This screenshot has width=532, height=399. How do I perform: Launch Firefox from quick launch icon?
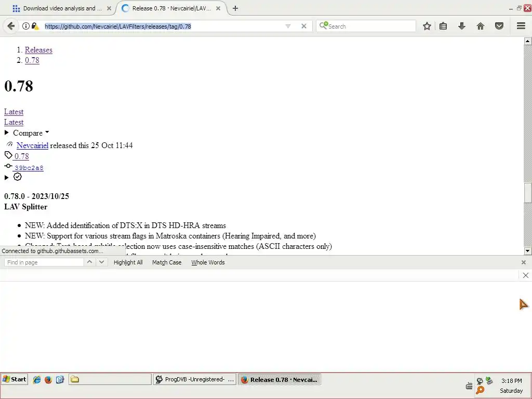pos(48,380)
